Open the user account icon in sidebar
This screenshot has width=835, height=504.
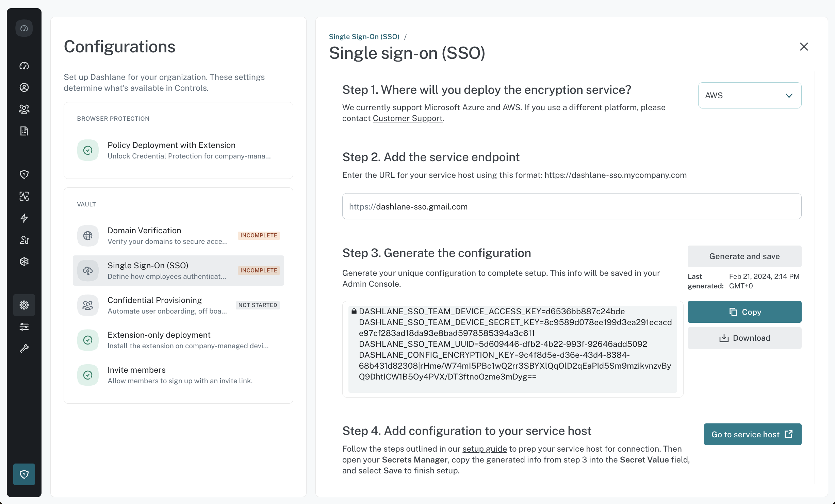point(24,87)
